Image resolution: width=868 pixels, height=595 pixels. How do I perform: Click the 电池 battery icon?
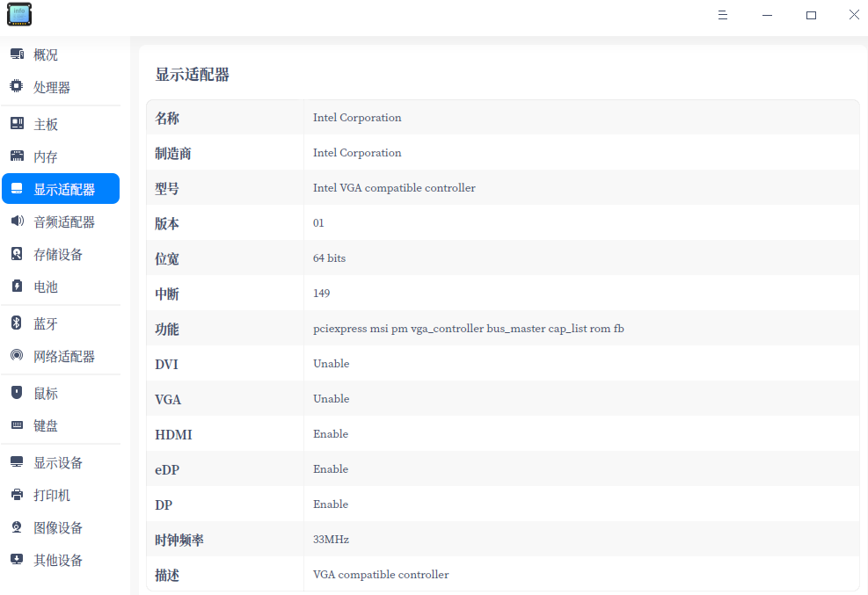[18, 286]
